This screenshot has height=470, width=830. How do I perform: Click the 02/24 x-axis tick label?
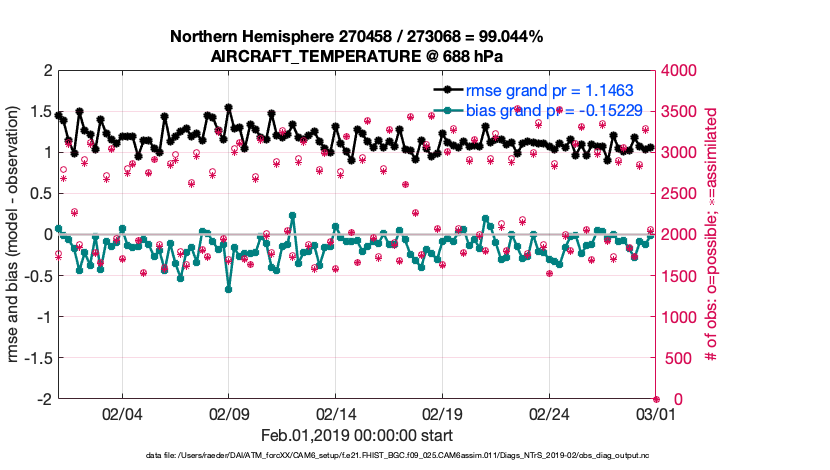click(x=549, y=413)
